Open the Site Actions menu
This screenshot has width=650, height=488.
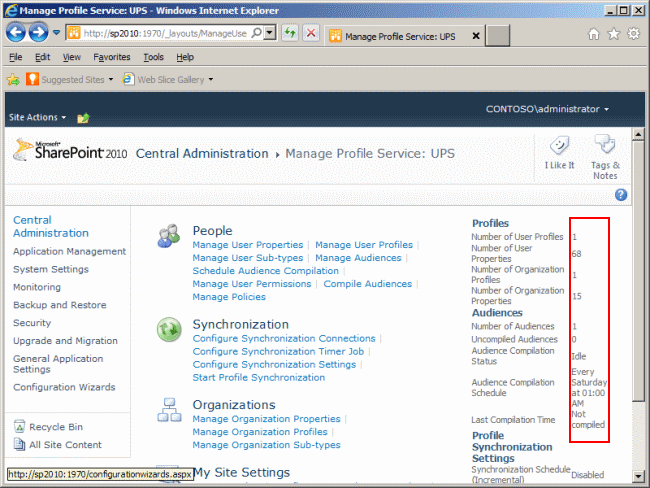pos(37,117)
